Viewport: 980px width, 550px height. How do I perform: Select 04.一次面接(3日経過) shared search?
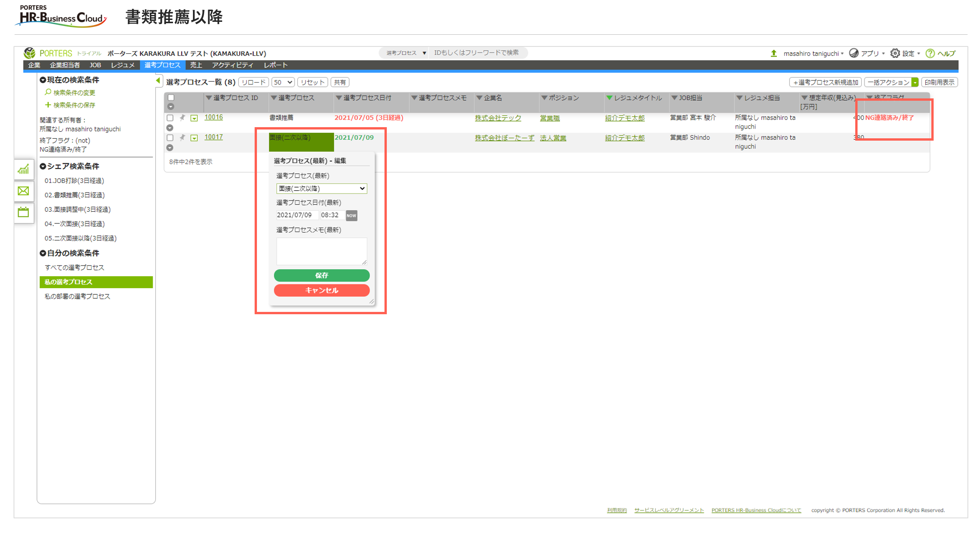[74, 224]
